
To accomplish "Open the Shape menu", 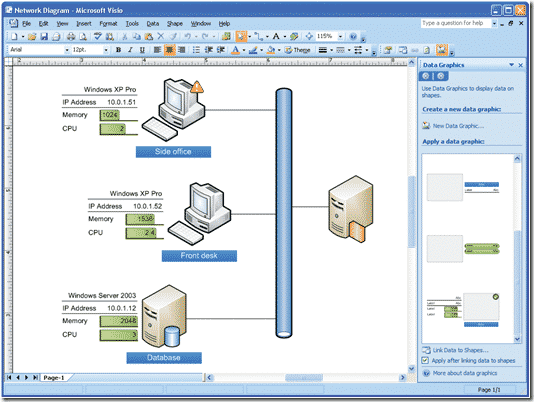I will pyautogui.click(x=175, y=24).
